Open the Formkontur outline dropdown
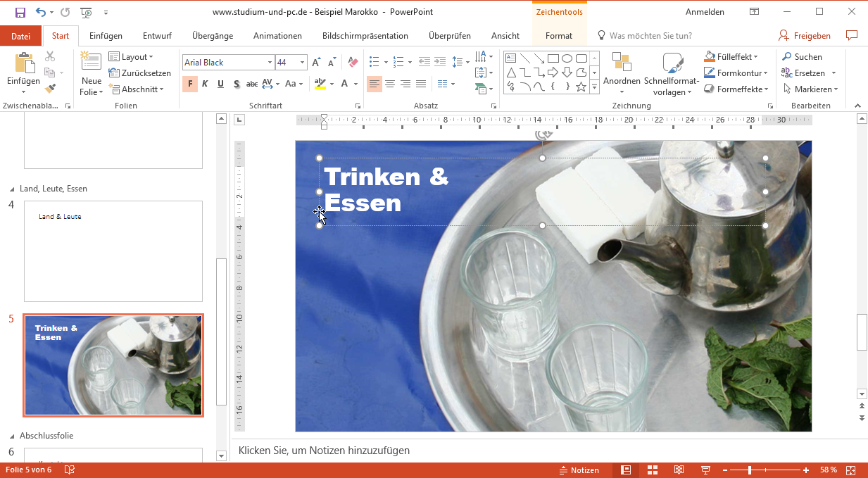The width and height of the screenshot is (868, 478). [x=736, y=73]
